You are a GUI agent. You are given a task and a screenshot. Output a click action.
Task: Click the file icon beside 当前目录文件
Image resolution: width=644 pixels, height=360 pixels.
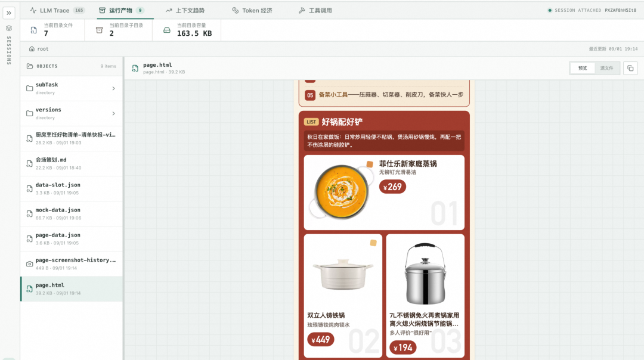tap(33, 30)
